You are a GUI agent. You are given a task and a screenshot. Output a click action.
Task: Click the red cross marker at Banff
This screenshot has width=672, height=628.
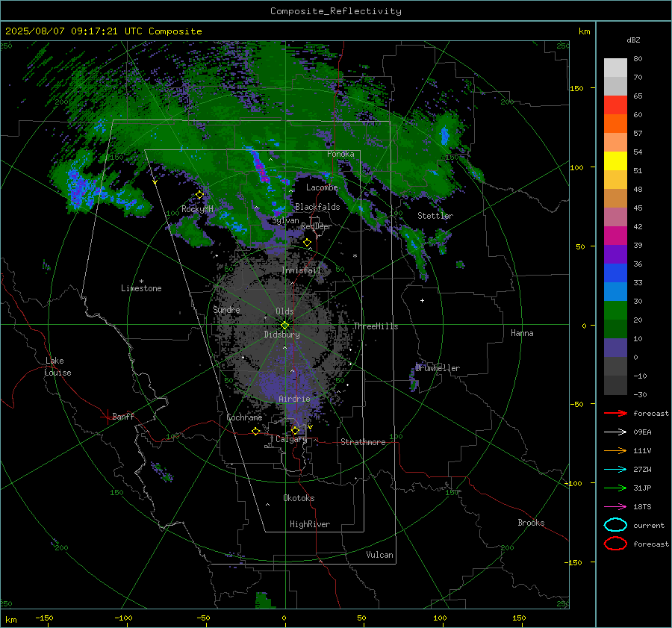pos(107,417)
